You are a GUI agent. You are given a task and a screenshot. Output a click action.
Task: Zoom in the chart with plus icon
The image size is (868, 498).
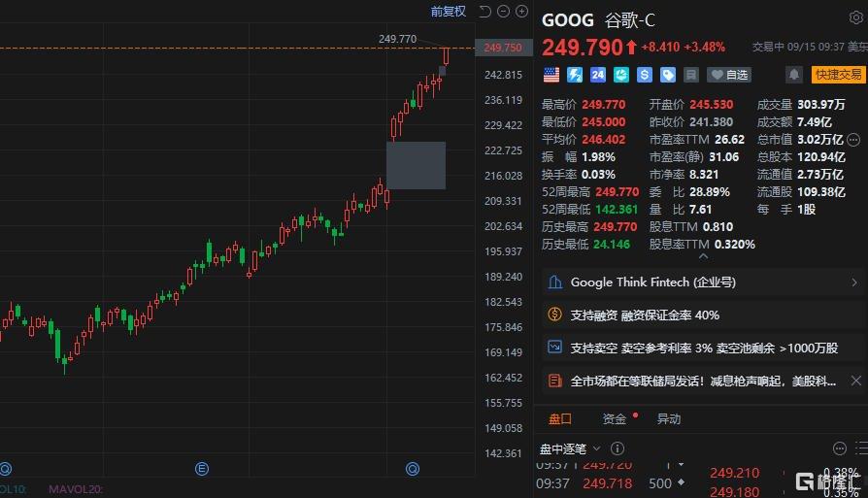521,11
